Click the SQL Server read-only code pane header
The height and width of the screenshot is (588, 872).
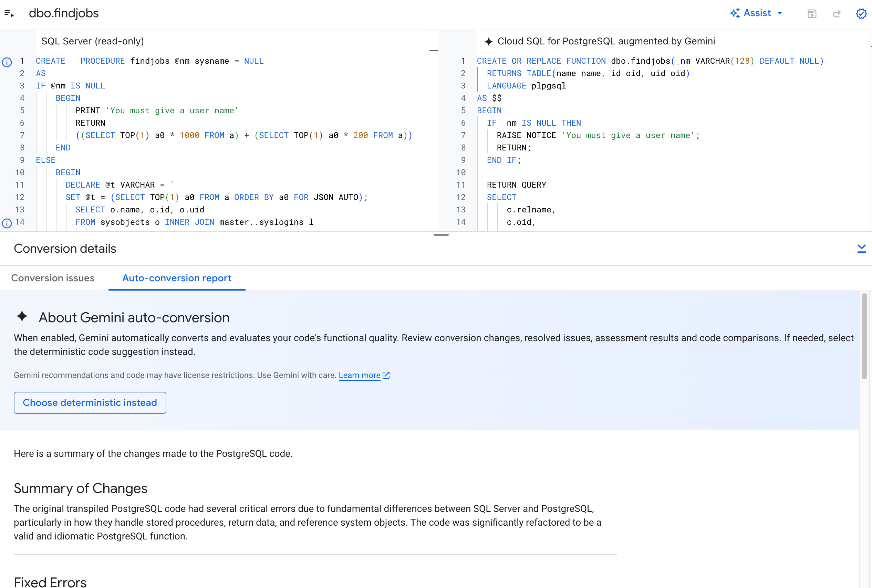93,41
